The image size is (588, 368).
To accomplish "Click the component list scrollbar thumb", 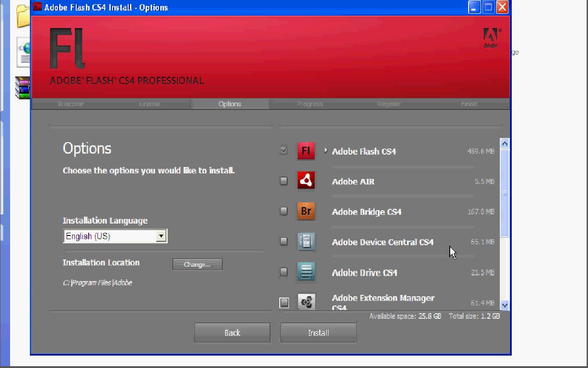I will coord(505,193).
